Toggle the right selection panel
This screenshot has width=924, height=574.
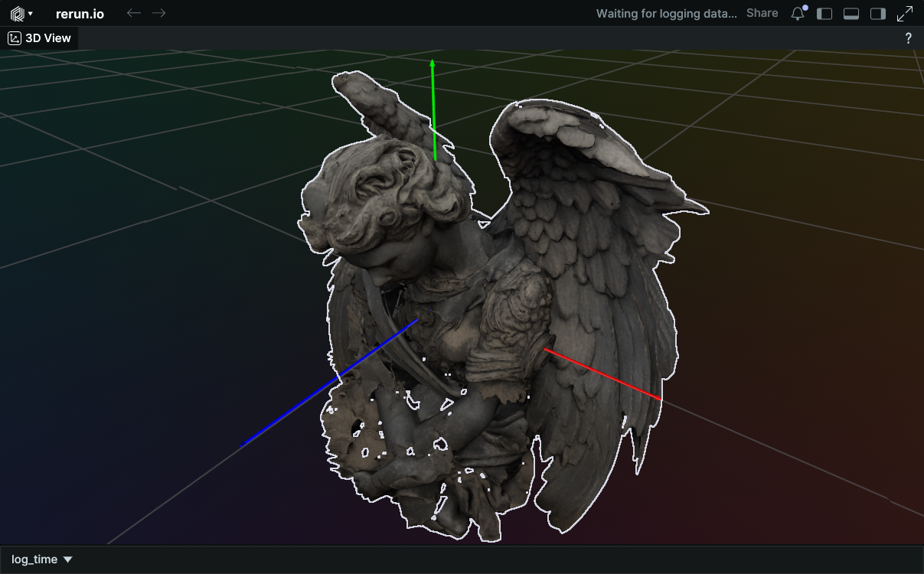coord(878,14)
